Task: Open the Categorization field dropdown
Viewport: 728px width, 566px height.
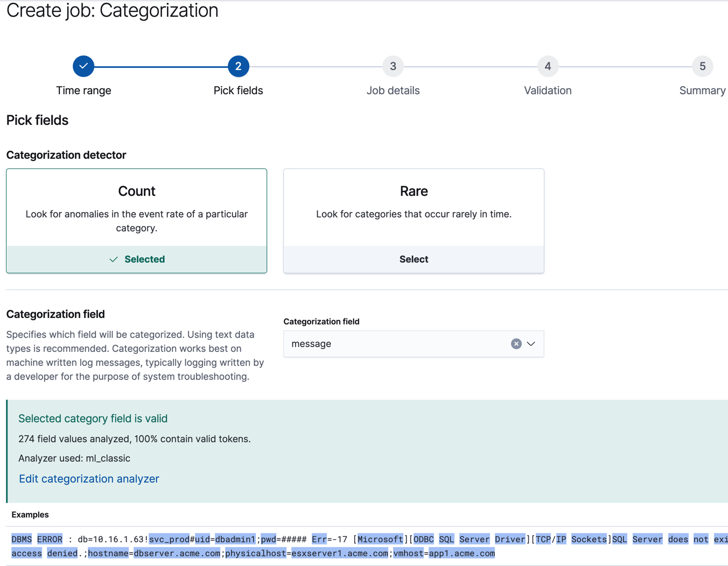Action: point(414,343)
